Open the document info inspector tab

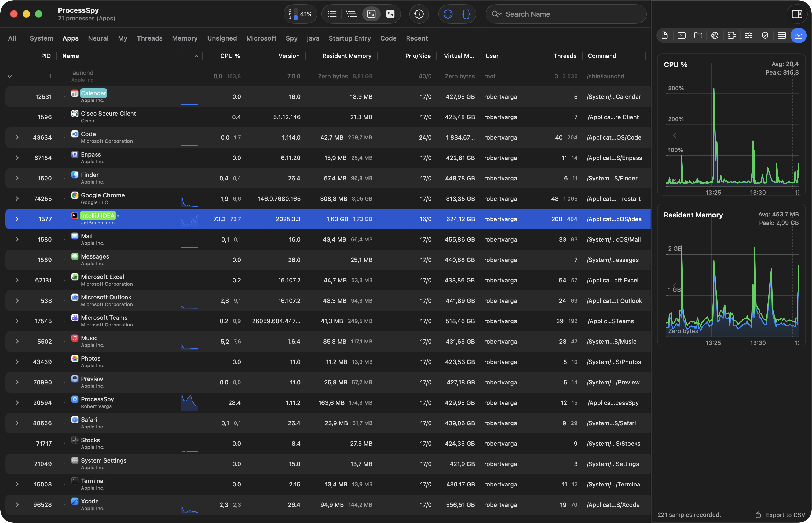[665, 35]
